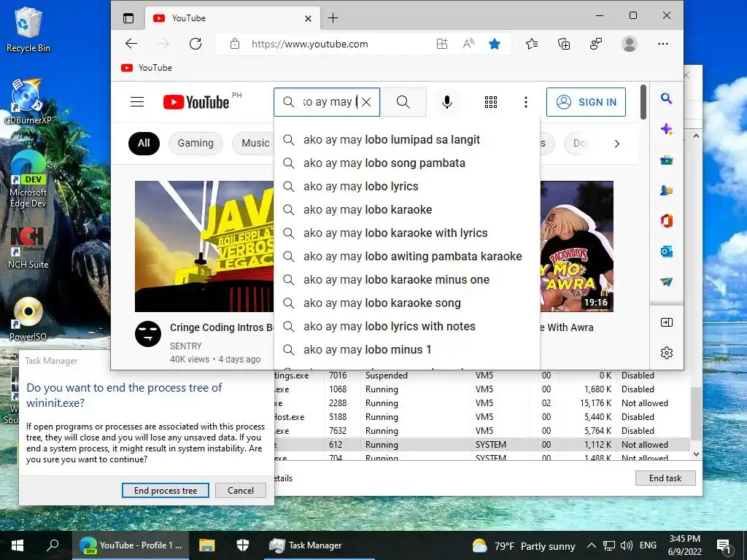View site information lock icon
747x560 pixels.
[234, 44]
